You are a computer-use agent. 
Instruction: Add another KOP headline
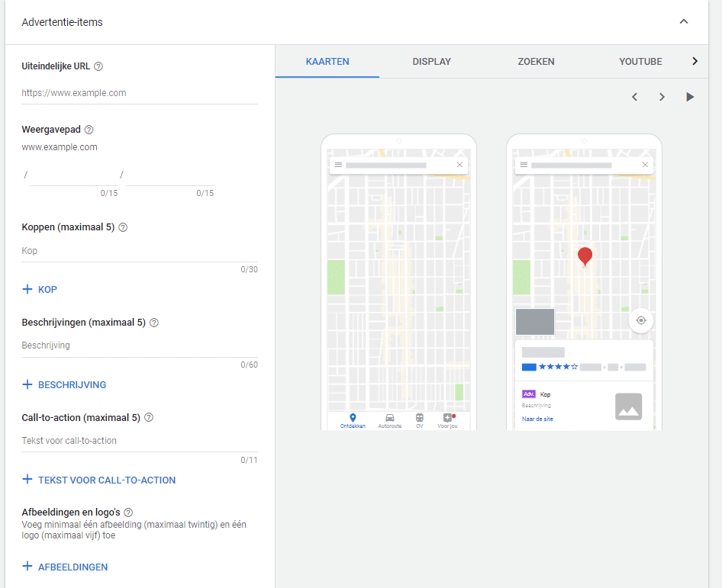(x=40, y=289)
